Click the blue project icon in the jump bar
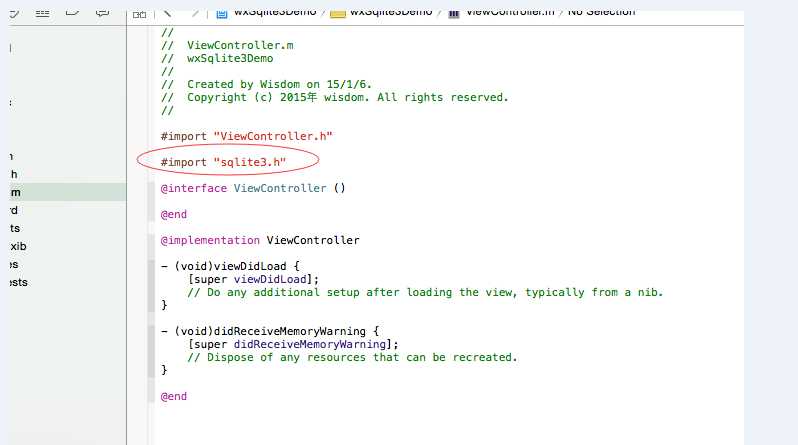798x445 pixels. point(222,14)
